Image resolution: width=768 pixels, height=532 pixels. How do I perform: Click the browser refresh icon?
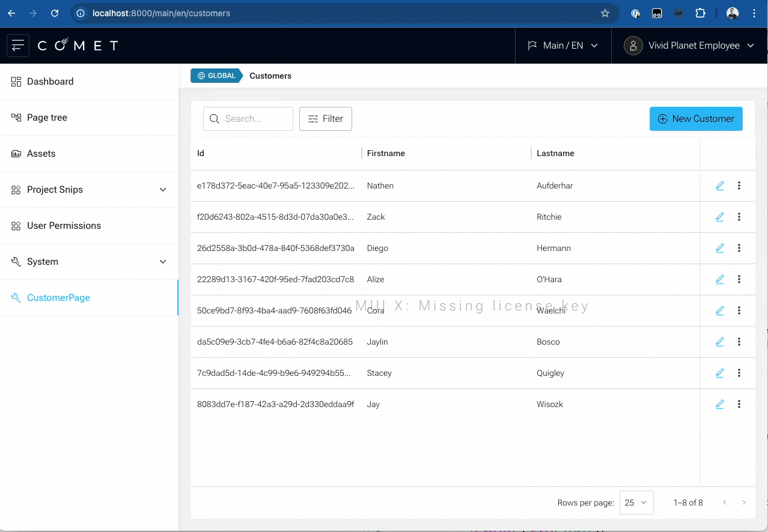54,13
